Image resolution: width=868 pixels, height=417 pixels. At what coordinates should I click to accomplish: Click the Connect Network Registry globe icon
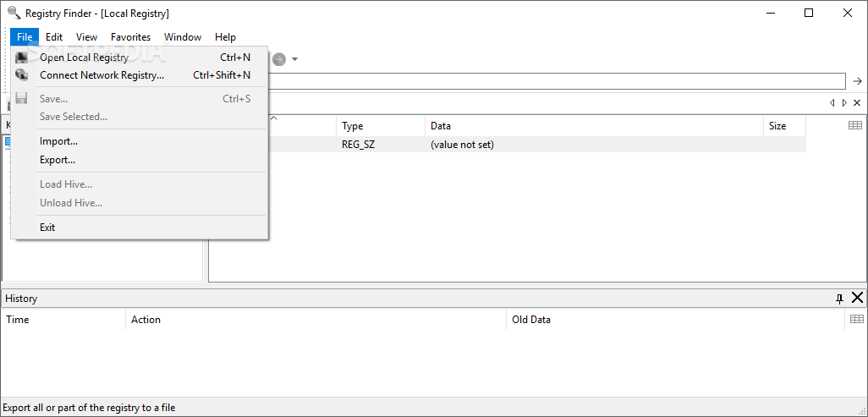pos(22,74)
